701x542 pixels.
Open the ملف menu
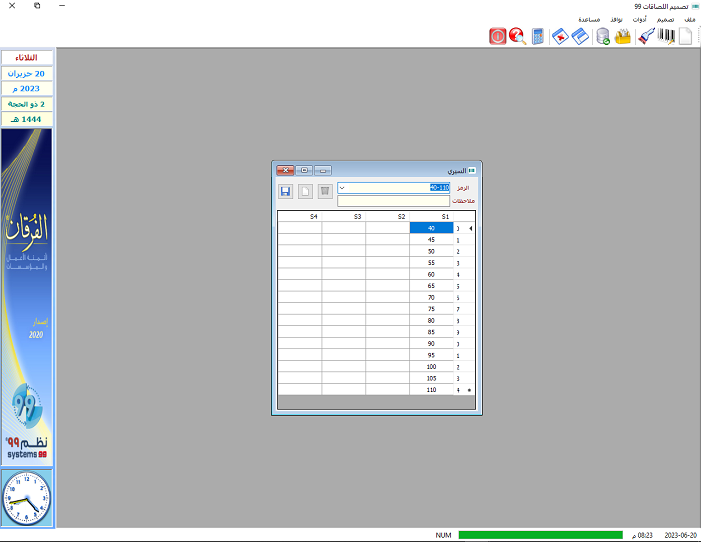[x=689, y=19]
